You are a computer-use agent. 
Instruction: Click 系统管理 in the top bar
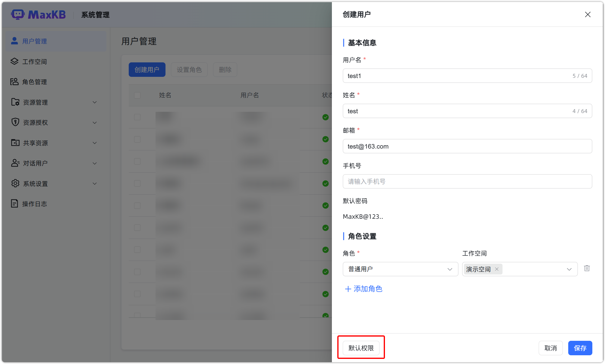point(95,14)
